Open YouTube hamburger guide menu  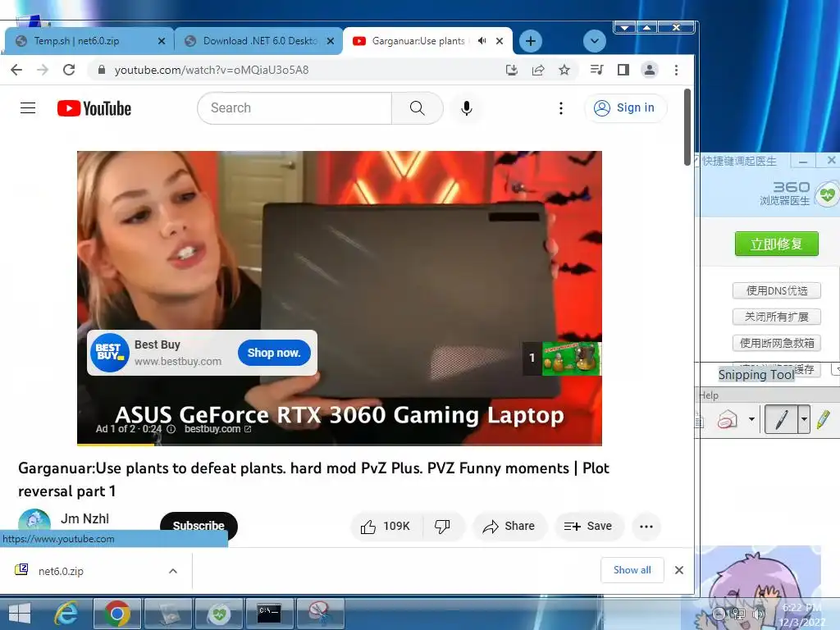click(x=28, y=108)
